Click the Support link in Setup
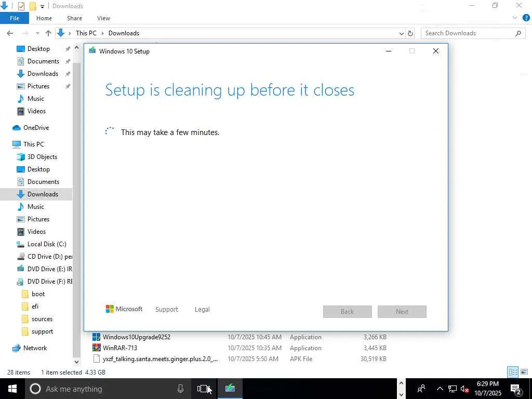This screenshot has height=399, width=532. [x=167, y=310]
